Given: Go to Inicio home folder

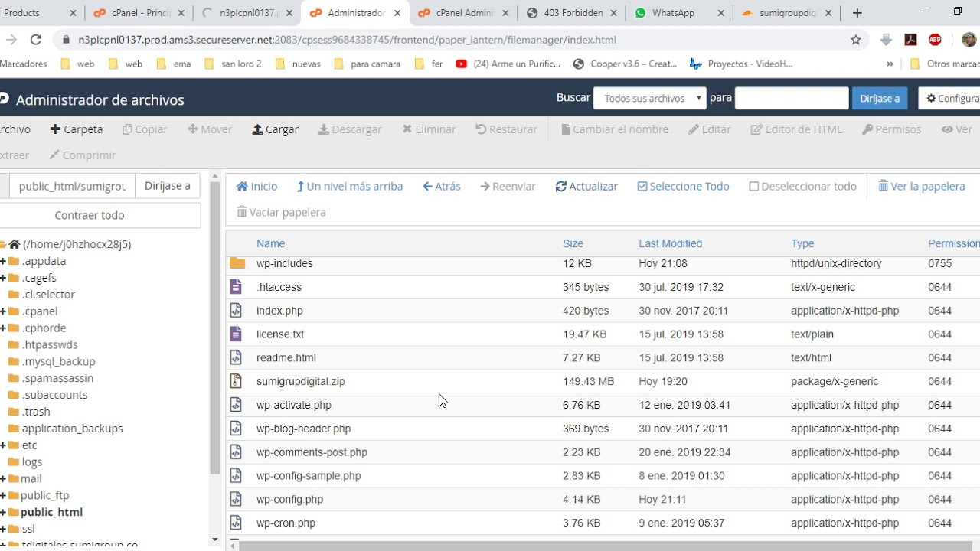Looking at the screenshot, I should (x=257, y=187).
